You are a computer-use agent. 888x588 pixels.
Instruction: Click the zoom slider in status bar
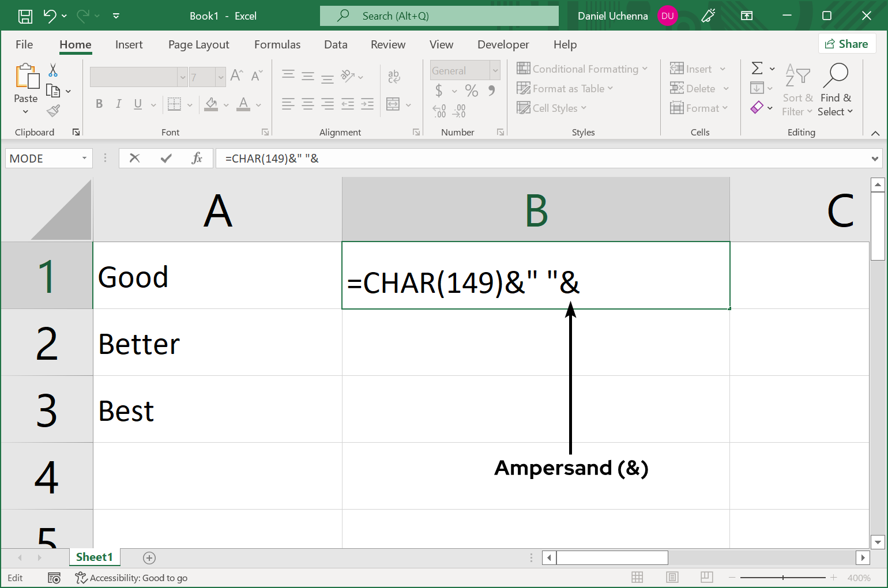click(782, 578)
